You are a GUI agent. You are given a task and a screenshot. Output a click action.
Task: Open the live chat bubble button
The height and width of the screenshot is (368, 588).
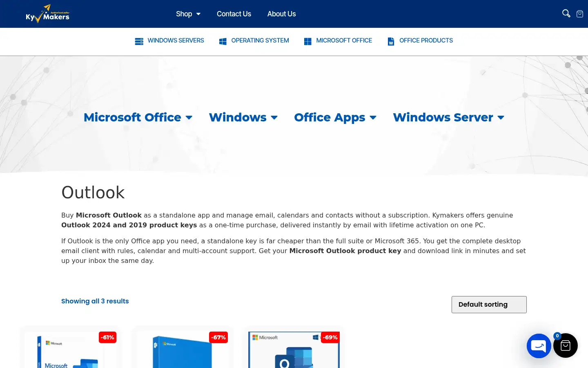[x=539, y=346]
